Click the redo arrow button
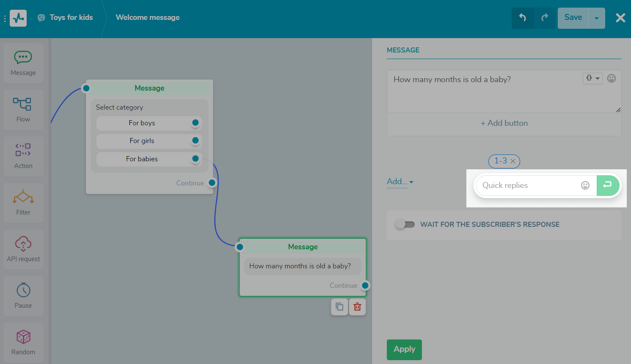This screenshot has height=364, width=631. point(545,18)
